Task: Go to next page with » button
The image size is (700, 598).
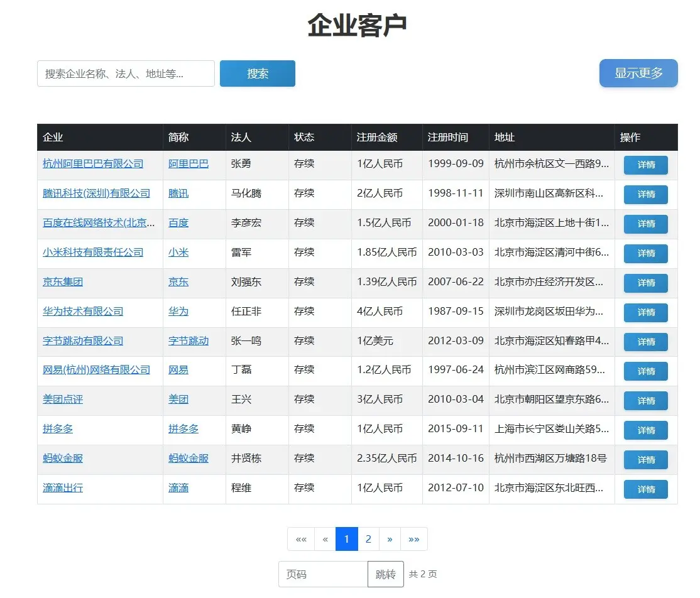Action: (x=390, y=539)
